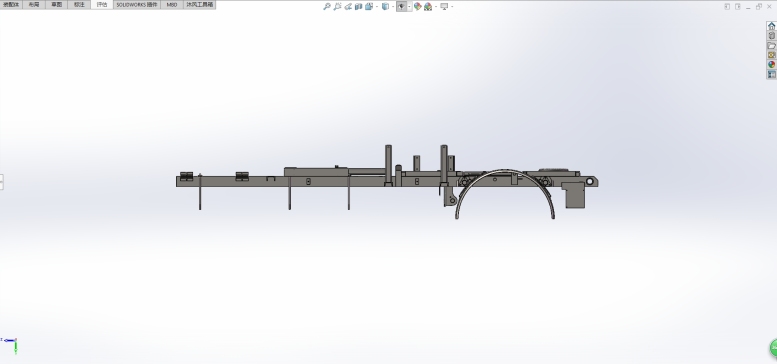The width and height of the screenshot is (777, 364).
Task: Click Zoom to Area icon
Action: tap(337, 6)
